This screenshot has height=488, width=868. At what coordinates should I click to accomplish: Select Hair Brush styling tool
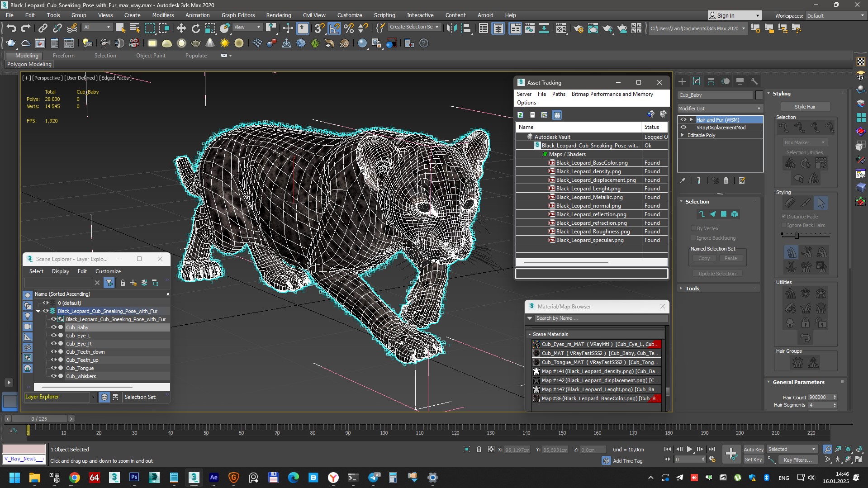tap(790, 203)
